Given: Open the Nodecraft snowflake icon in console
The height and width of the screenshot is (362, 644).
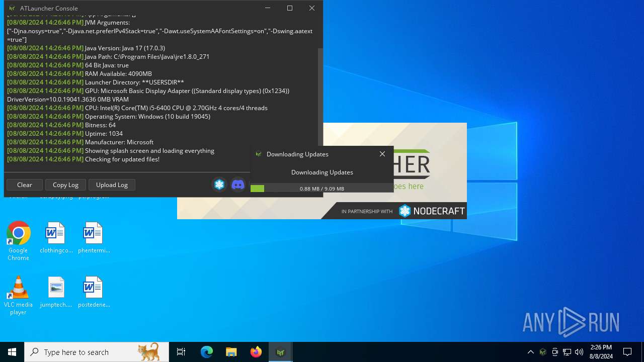Looking at the screenshot, I should click(219, 185).
